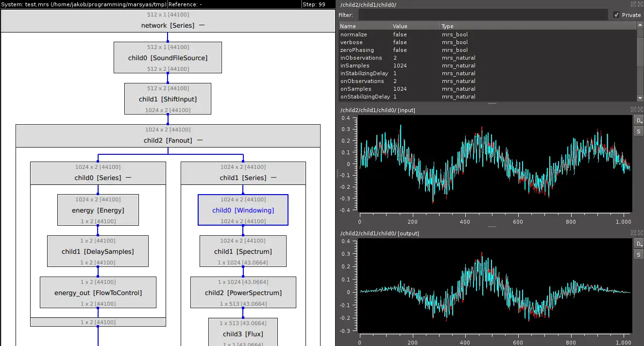Toggle the Private checkbox
Screen dimensions: 644x346
coord(616,15)
